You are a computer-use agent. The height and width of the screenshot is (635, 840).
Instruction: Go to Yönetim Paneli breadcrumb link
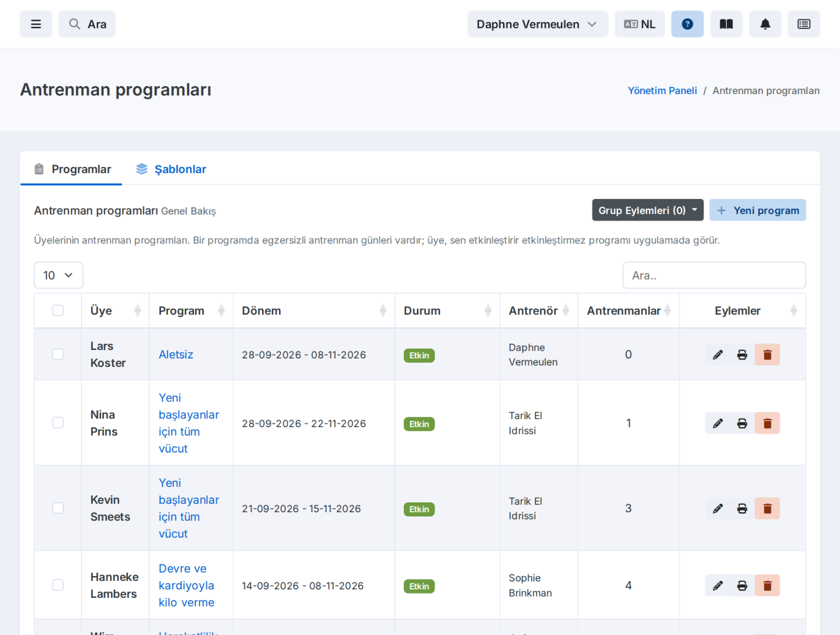pyautogui.click(x=663, y=90)
